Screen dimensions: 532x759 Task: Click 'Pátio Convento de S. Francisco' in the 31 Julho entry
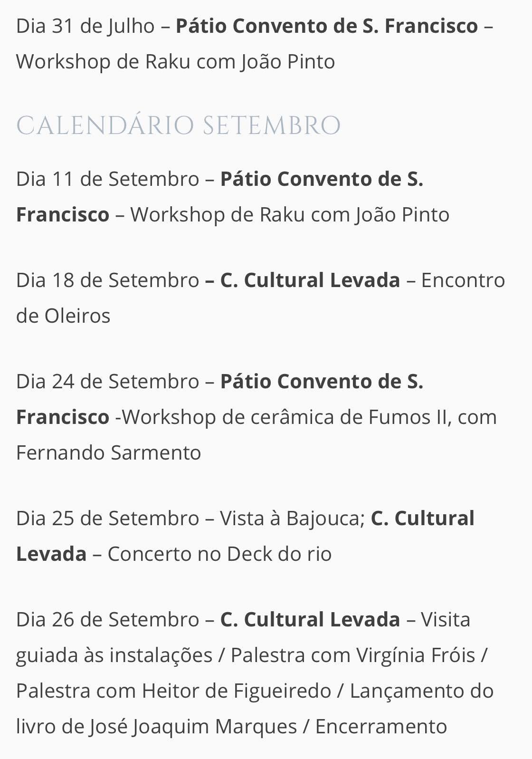327,26
